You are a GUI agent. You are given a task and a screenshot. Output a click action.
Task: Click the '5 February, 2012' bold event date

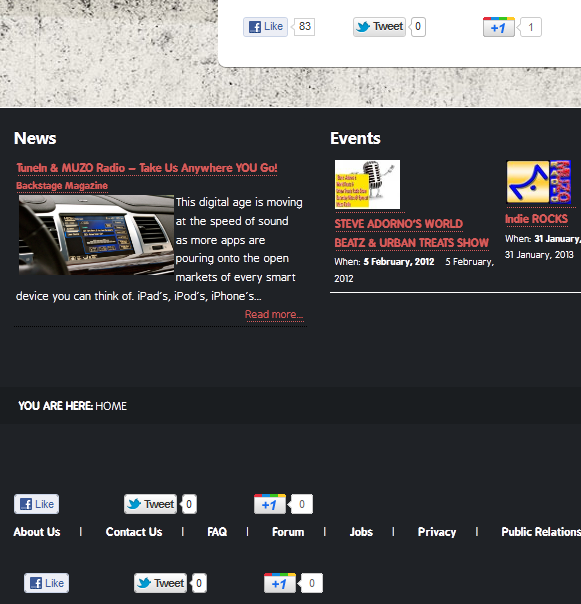399,262
